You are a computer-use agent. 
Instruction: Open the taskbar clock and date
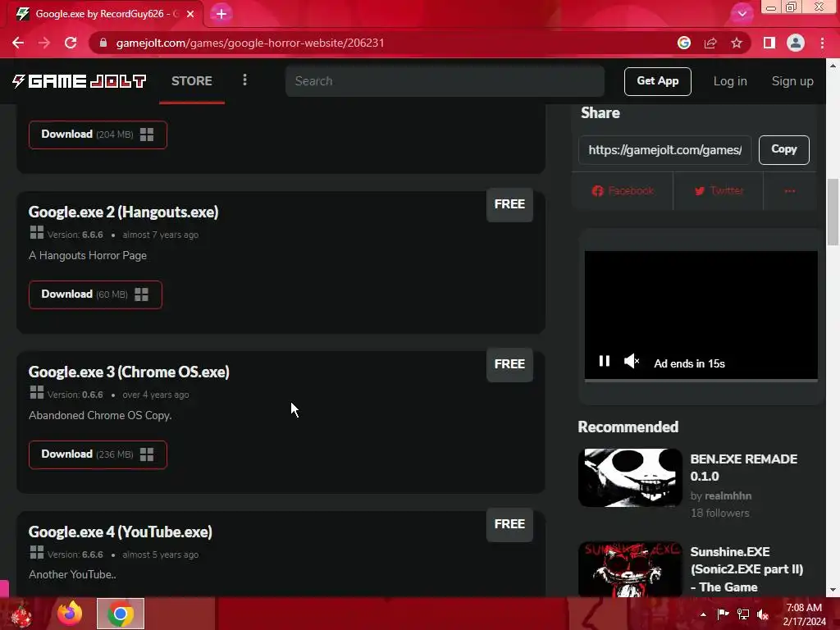tap(804, 614)
